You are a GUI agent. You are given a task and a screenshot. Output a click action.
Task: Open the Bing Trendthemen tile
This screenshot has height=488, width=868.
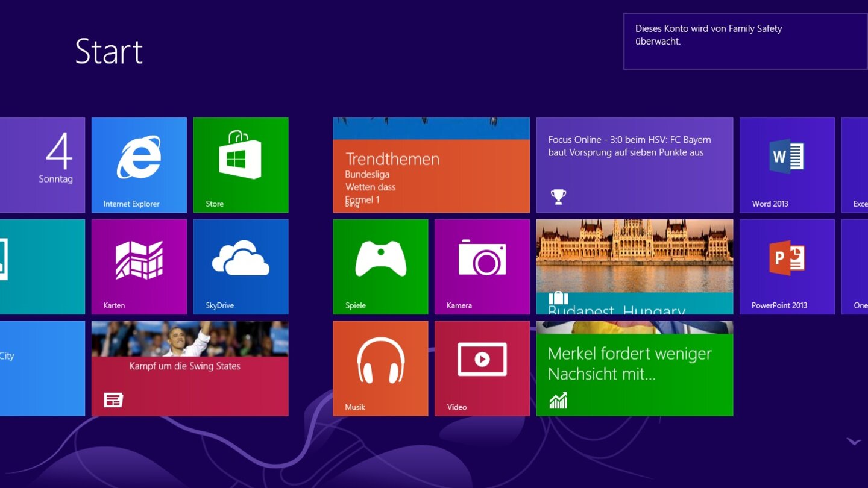pos(432,165)
